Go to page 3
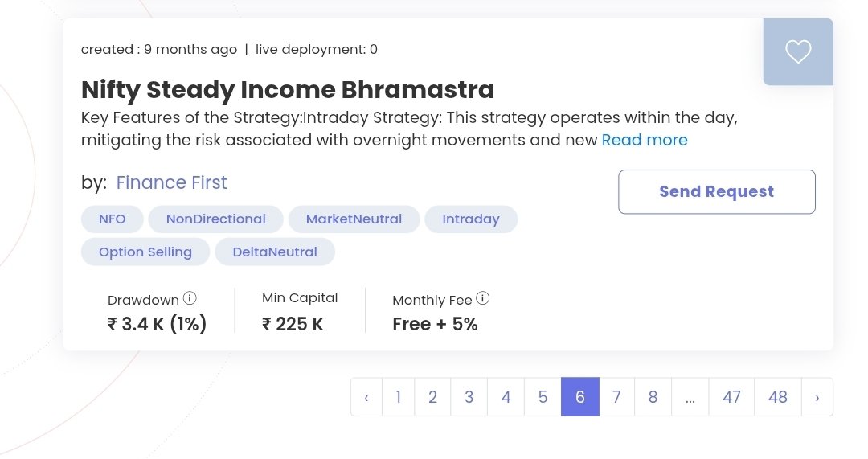This screenshot has width=868, height=459. (469, 397)
